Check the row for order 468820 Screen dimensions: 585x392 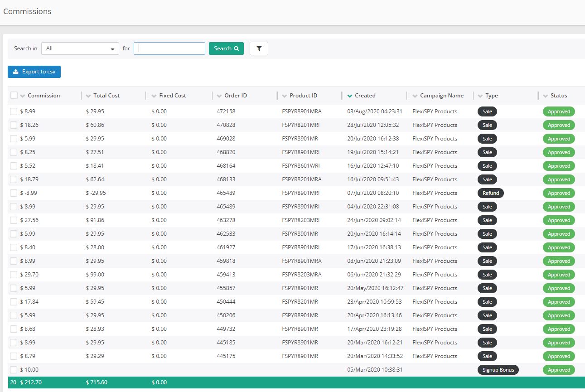pyautogui.click(x=14, y=152)
